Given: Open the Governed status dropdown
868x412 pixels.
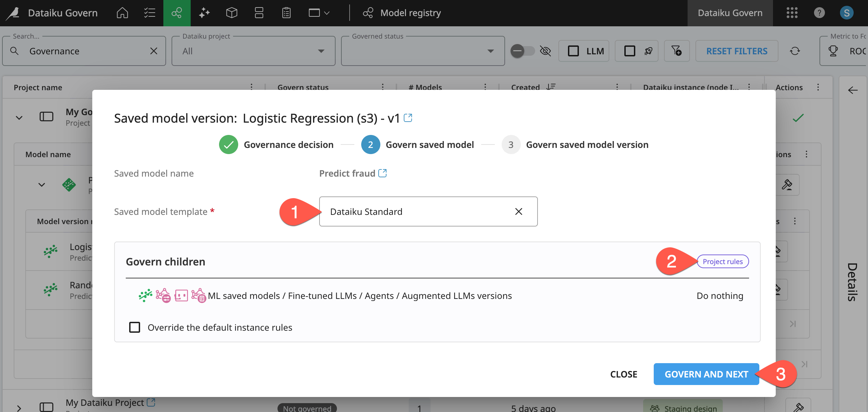Looking at the screenshot, I should (423, 51).
